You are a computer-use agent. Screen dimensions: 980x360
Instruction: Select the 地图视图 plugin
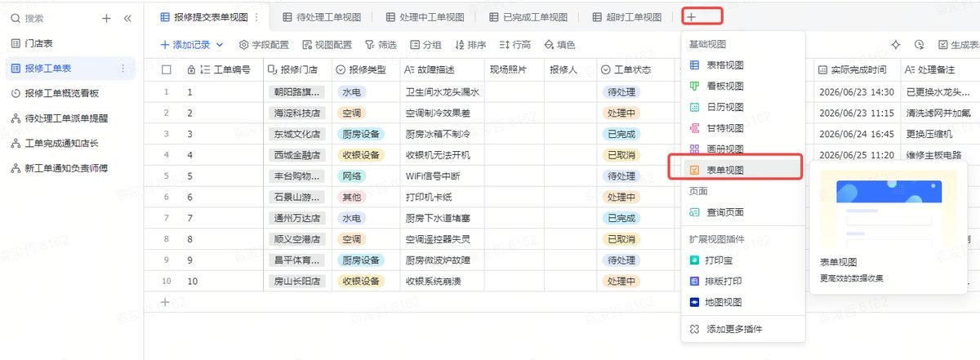[743, 302]
